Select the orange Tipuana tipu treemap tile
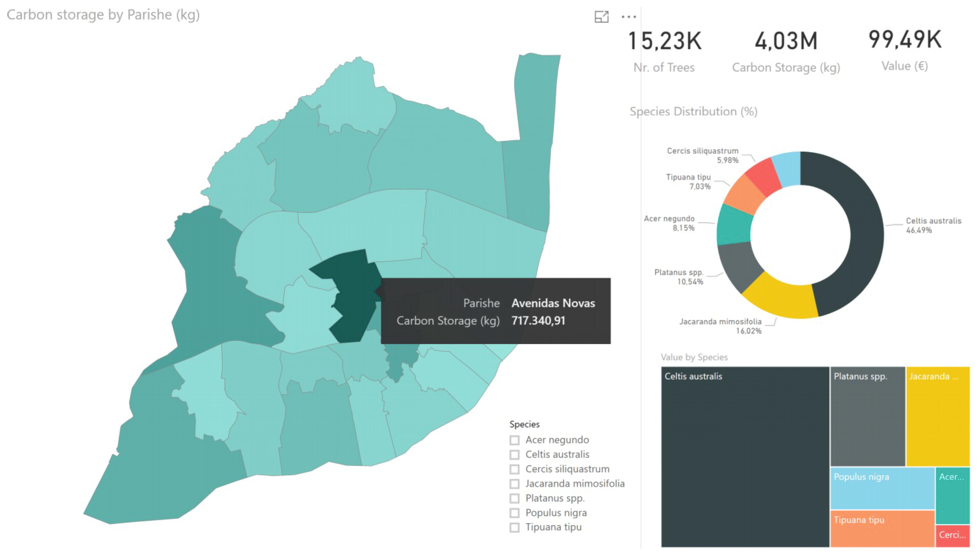The width and height of the screenshot is (980, 556). point(882,529)
